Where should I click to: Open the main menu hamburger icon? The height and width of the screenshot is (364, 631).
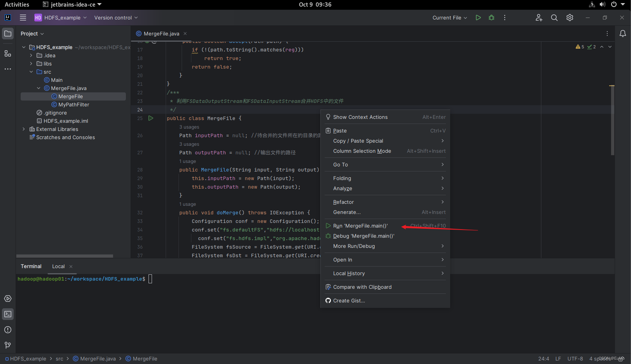[x=23, y=18]
